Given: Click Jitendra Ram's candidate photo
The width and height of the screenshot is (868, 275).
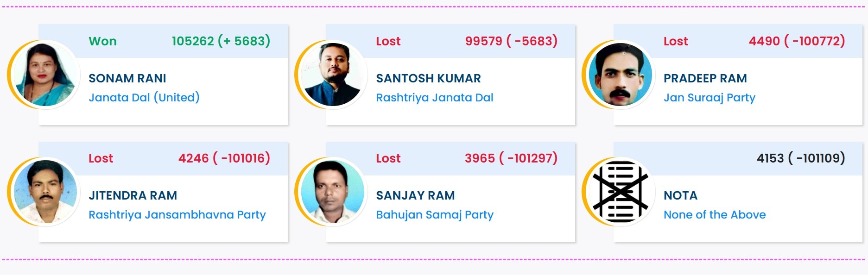Looking at the screenshot, I should 44,192.
